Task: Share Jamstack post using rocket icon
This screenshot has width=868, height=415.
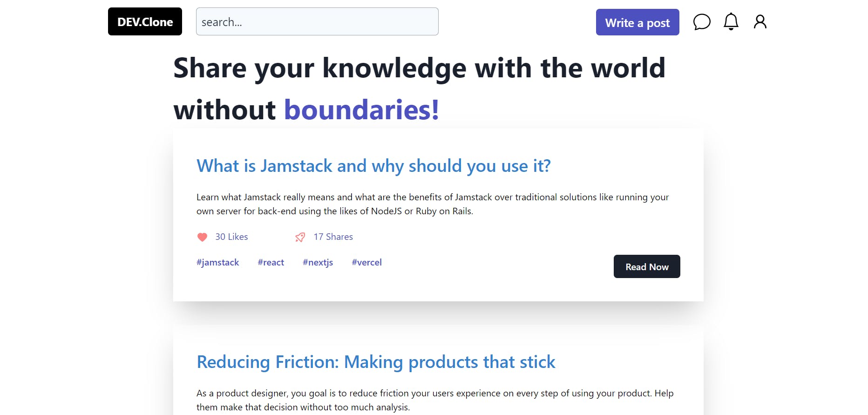Action: pos(300,237)
